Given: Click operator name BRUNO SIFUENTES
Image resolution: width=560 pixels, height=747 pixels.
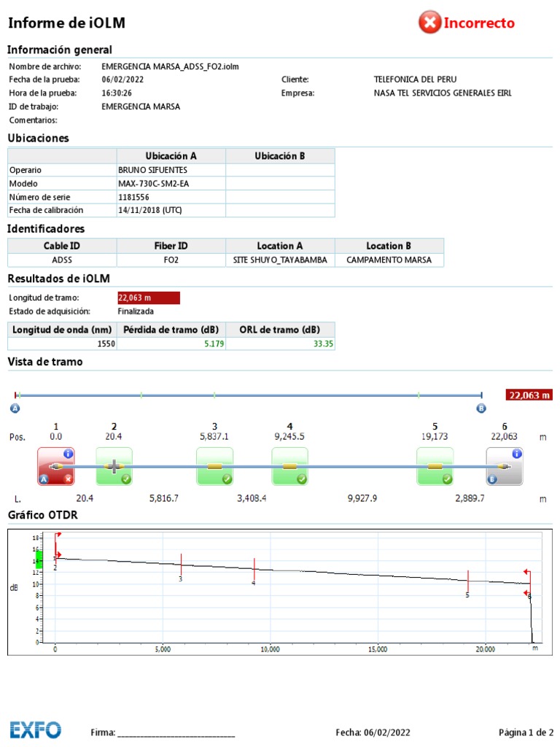Looking at the screenshot, I should [x=152, y=170].
